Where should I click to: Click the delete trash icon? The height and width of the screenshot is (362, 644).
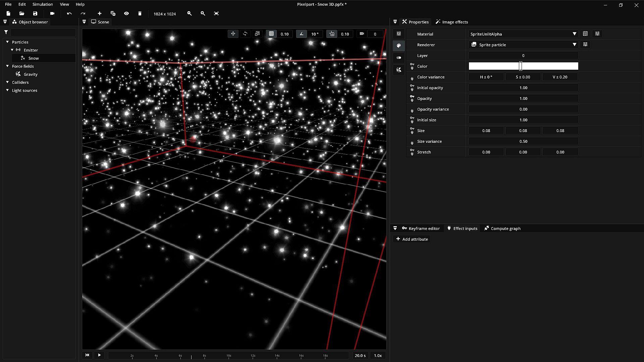pyautogui.click(x=140, y=13)
